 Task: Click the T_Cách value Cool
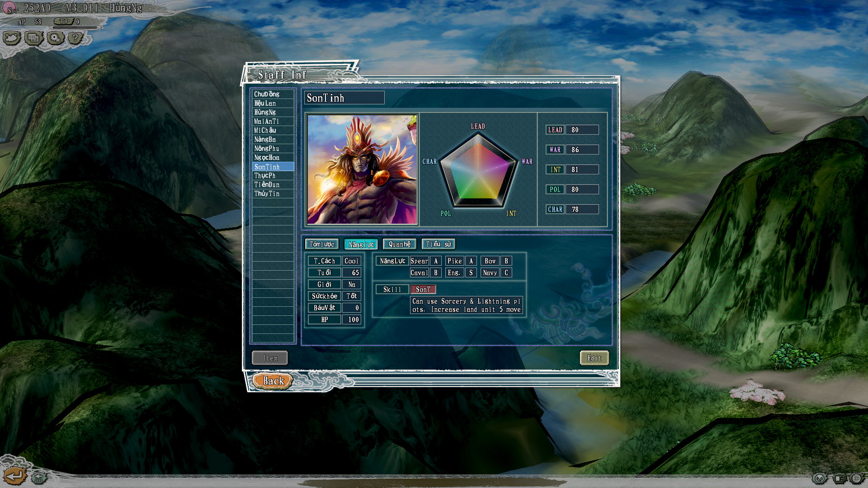351,261
